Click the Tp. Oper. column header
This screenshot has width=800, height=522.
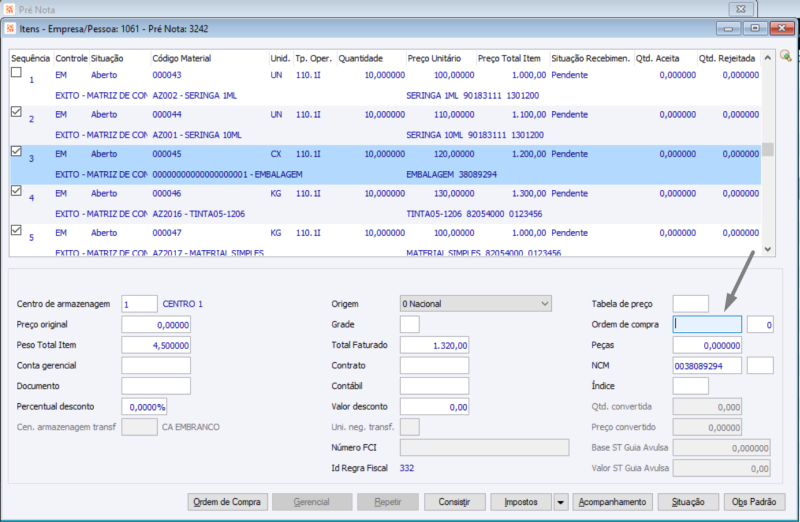coord(313,58)
